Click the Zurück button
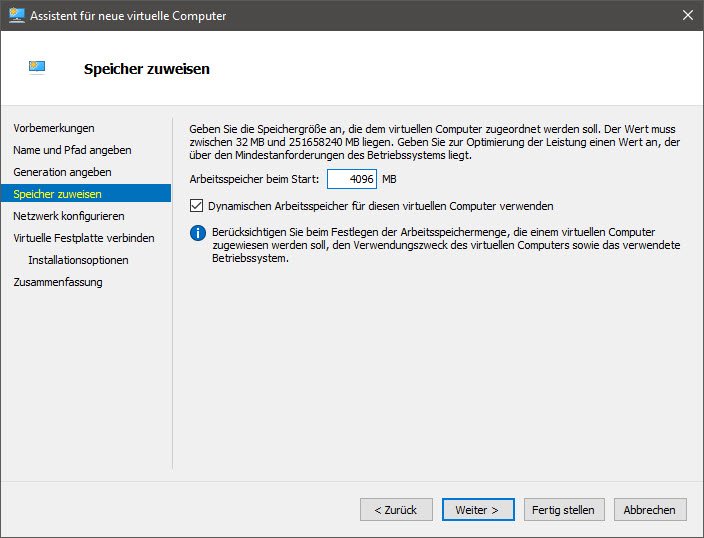Viewport: 704px width, 538px height. [396, 509]
